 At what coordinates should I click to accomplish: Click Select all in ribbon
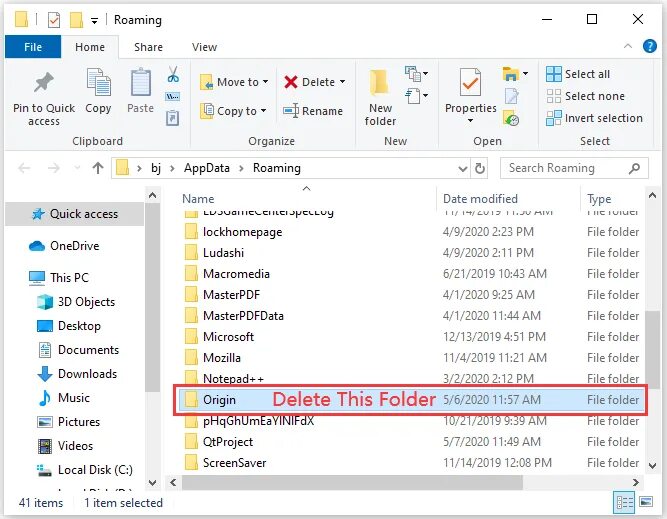(x=578, y=74)
